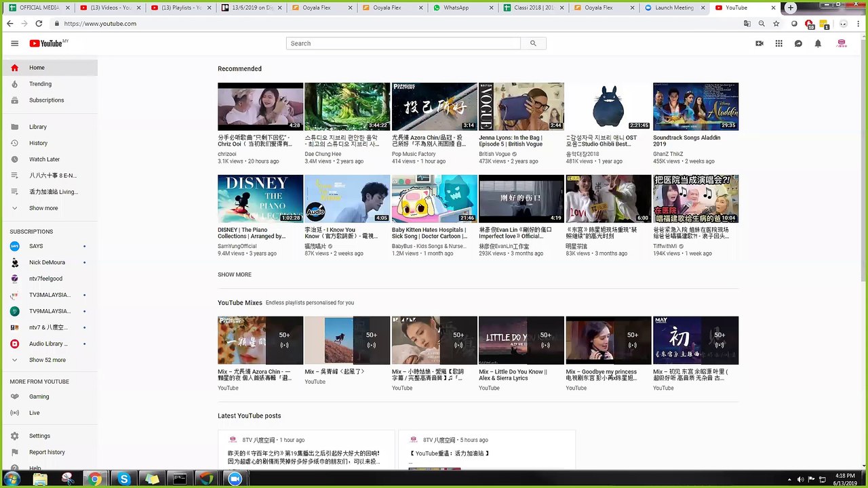
Task: Click the Settings gear icon
Action: pos(15,436)
